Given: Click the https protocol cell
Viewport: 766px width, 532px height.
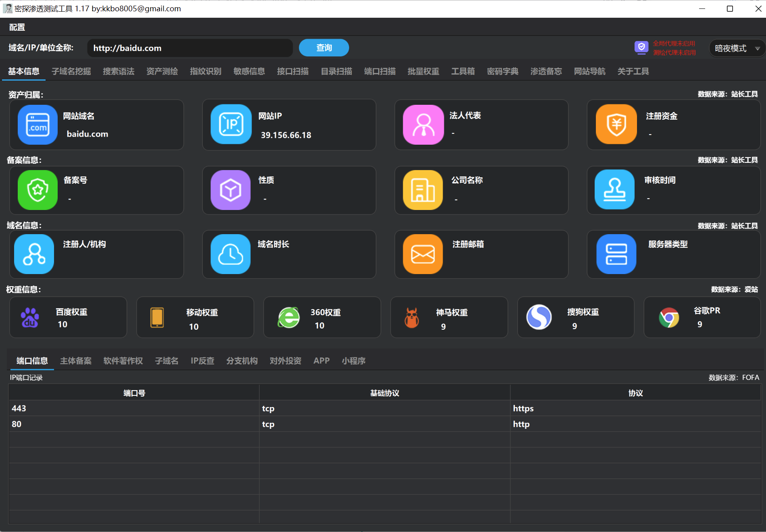Looking at the screenshot, I should point(635,408).
